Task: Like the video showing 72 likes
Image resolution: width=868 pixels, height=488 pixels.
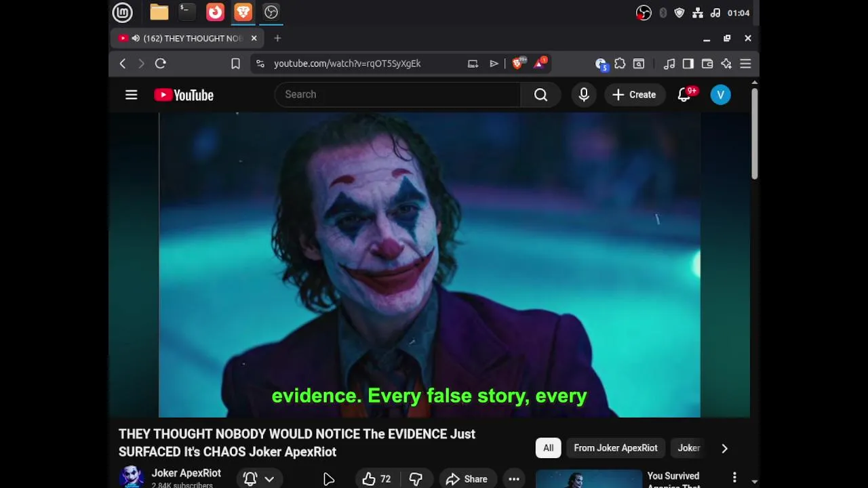Action: click(x=377, y=479)
